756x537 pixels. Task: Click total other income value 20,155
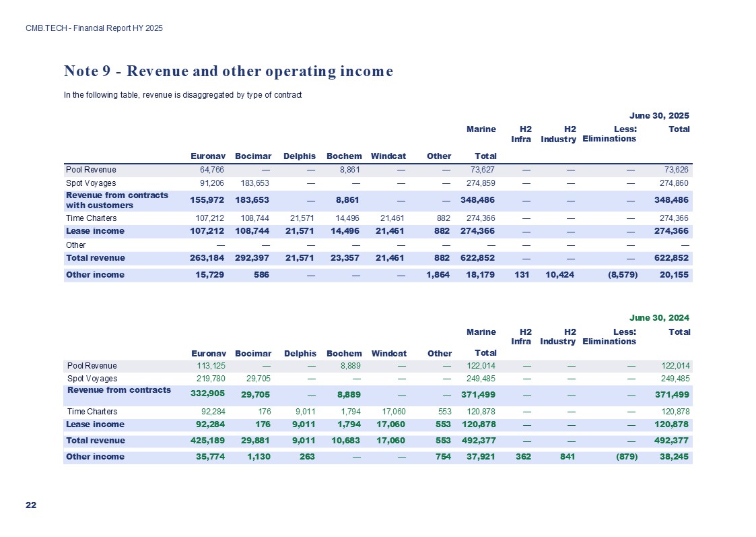pos(675,274)
